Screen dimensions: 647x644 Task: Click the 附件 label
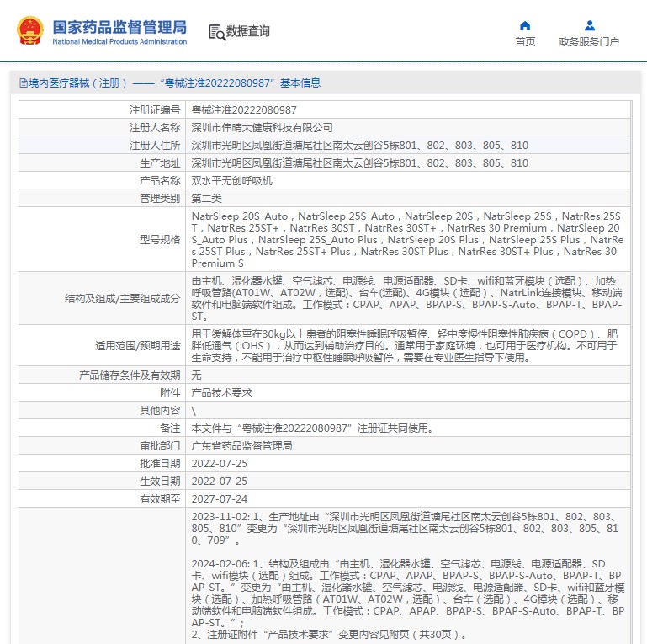(x=170, y=392)
